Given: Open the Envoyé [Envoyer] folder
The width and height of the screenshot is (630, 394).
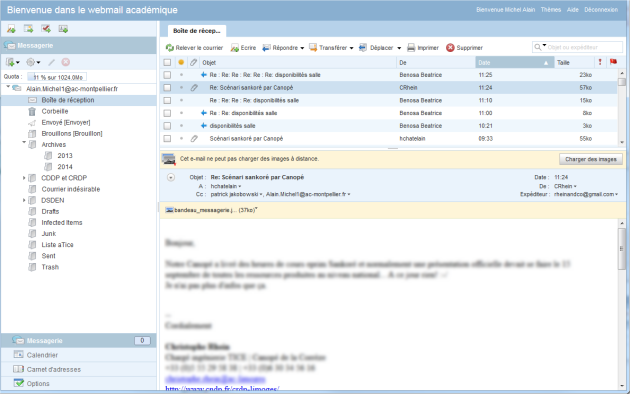Looking at the screenshot, I should (x=65, y=122).
